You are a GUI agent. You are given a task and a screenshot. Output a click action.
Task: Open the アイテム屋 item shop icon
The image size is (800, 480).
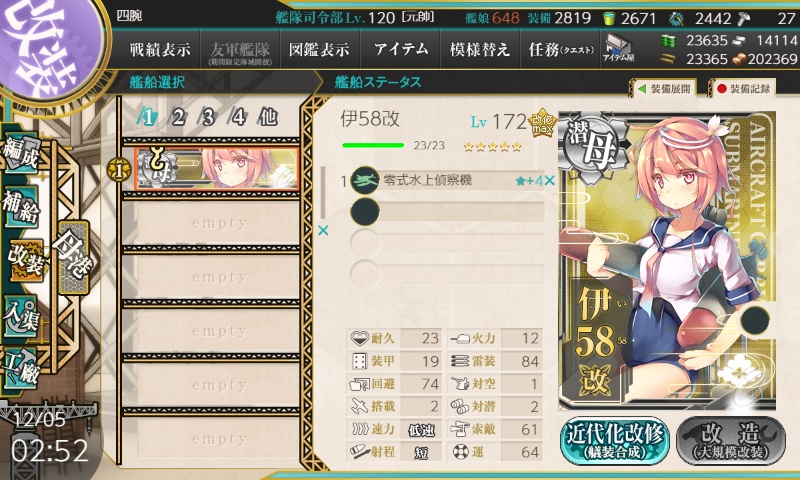pyautogui.click(x=618, y=49)
